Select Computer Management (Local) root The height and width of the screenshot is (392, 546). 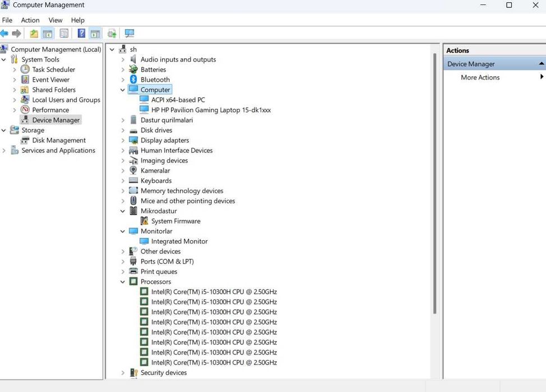pyautogui.click(x=55, y=49)
